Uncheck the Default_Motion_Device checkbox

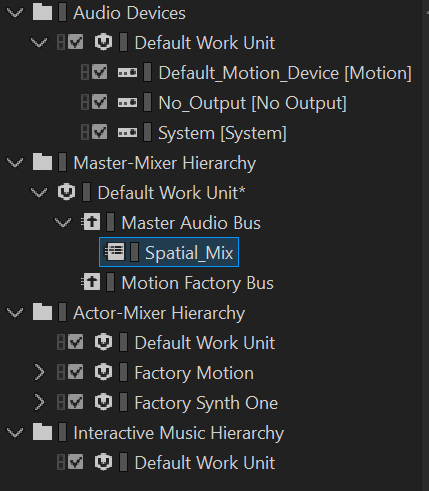(x=100, y=72)
